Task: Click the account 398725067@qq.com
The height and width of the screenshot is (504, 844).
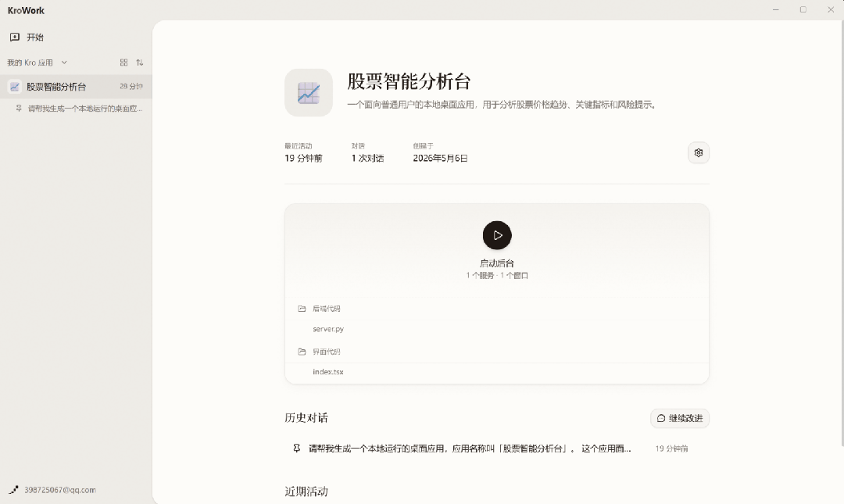Action: click(x=59, y=490)
